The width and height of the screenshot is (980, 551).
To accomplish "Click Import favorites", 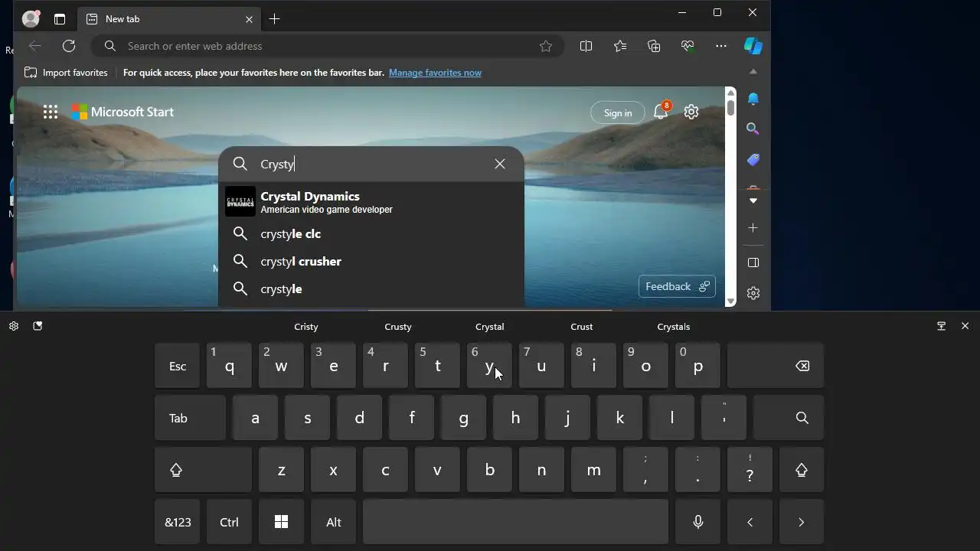I will [66, 73].
